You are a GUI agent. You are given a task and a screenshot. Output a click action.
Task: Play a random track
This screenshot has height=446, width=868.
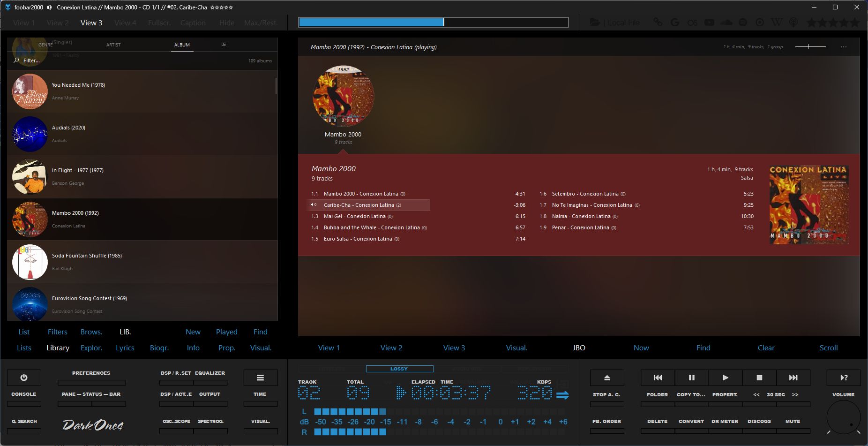tap(844, 378)
